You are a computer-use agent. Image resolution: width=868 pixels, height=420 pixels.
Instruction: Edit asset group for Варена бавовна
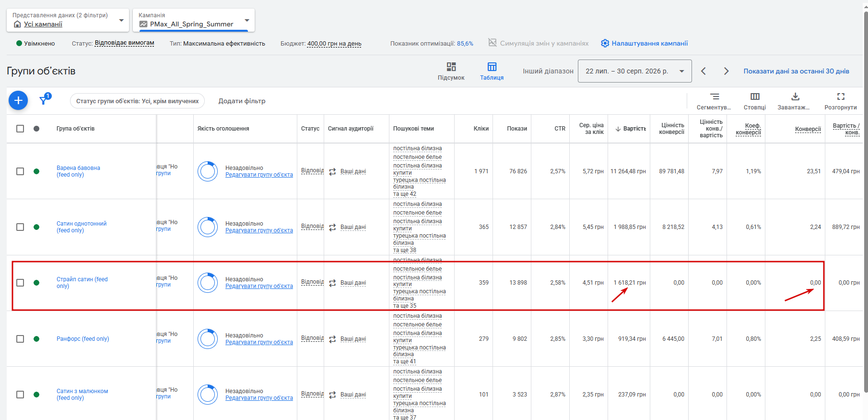(259, 175)
